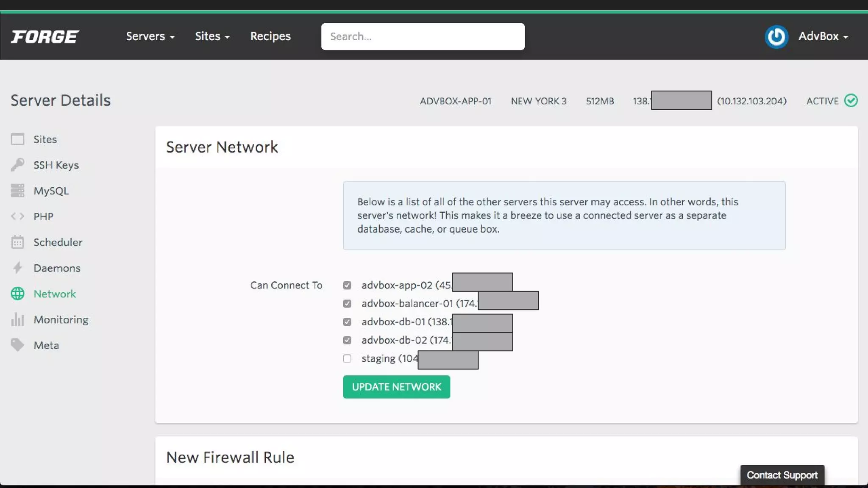Click the Contact Support button
Image resolution: width=868 pixels, height=488 pixels.
(782, 475)
